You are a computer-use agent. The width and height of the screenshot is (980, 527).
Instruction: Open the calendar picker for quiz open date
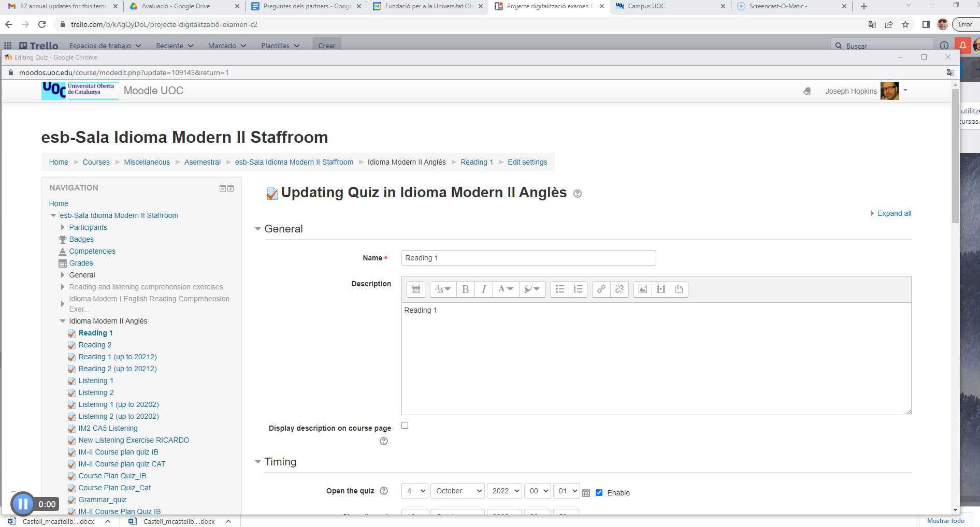586,493
